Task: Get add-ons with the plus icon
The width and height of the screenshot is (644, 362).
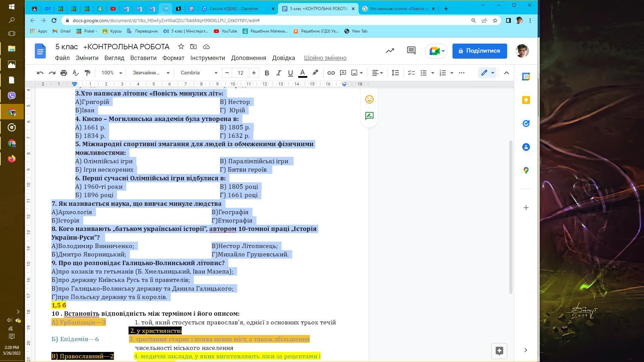Action: (x=526, y=208)
